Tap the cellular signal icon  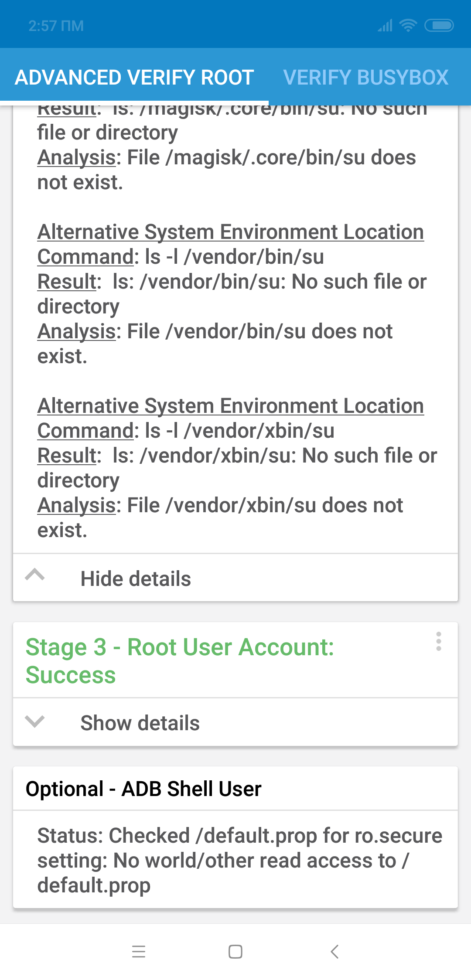(385, 26)
